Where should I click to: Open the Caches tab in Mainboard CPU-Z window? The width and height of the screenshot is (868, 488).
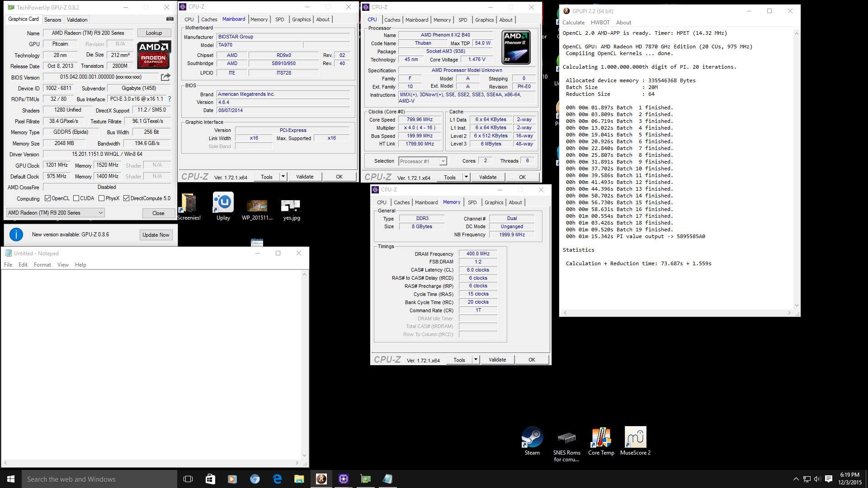point(209,19)
